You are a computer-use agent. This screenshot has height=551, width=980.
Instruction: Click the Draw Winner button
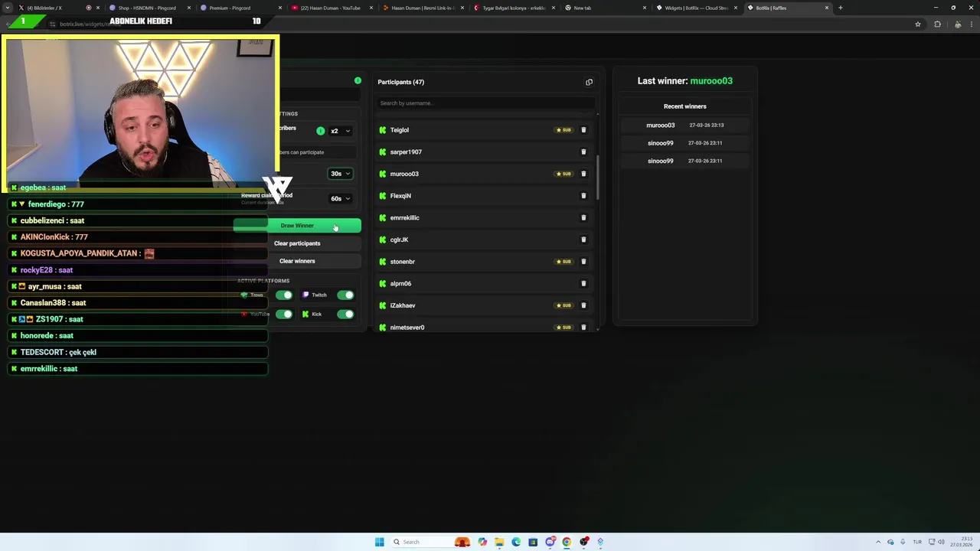(297, 226)
